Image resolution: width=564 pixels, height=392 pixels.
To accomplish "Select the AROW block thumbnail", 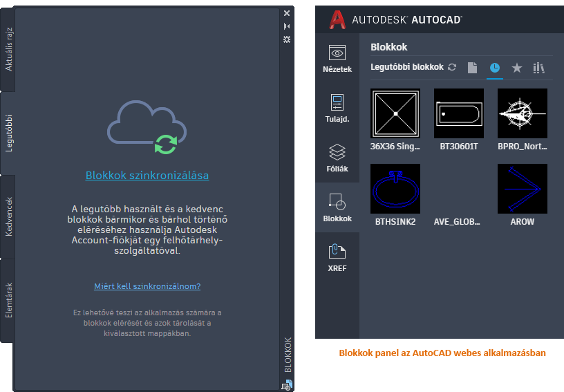I will (523, 189).
